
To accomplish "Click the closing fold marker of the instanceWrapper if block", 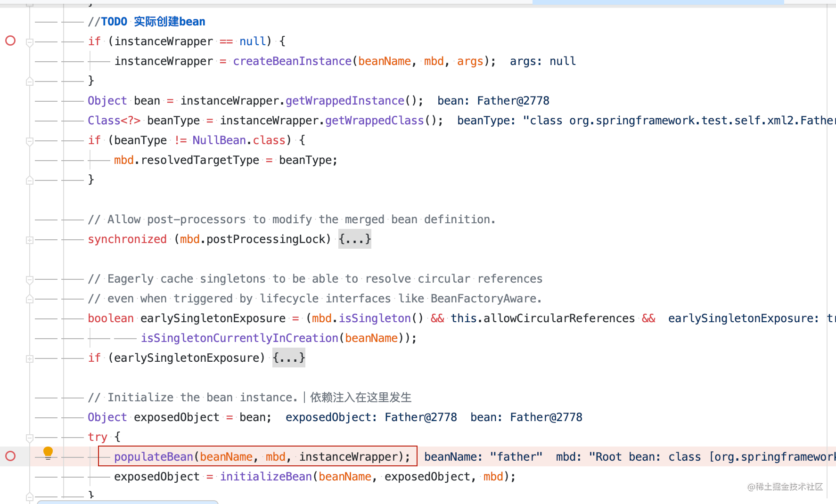I will pyautogui.click(x=30, y=81).
